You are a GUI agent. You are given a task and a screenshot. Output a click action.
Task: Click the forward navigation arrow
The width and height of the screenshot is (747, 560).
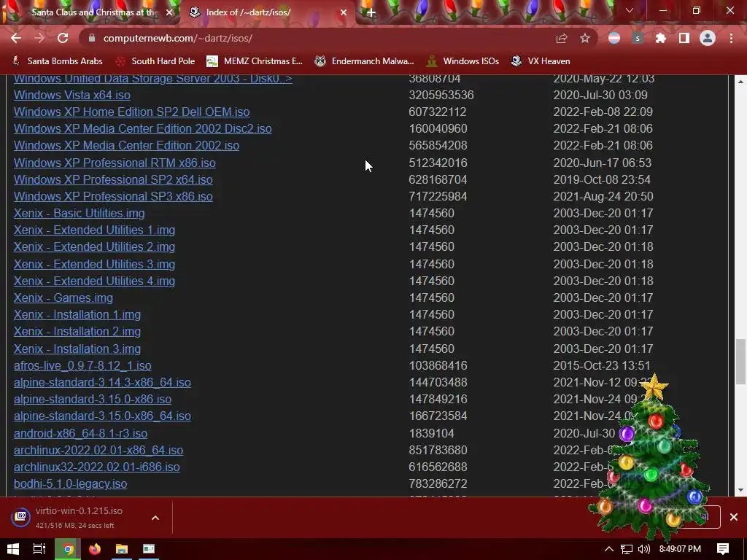pos(39,38)
